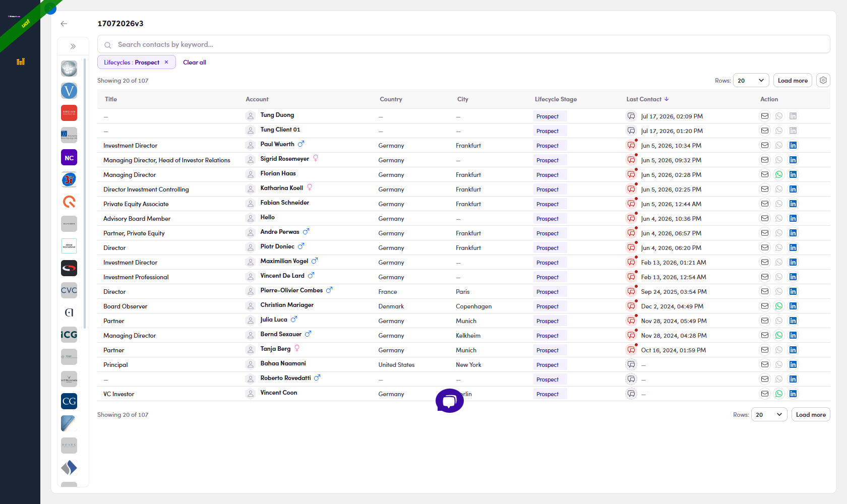Open bottom Rows per page dropdown
The width and height of the screenshot is (847, 504).
pyautogui.click(x=769, y=414)
